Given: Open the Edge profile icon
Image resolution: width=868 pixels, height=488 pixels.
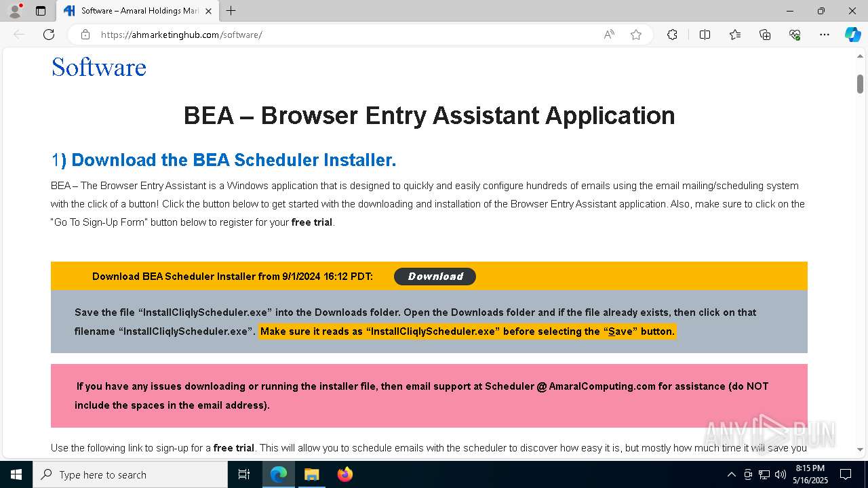Looking at the screenshot, I should coord(14,11).
